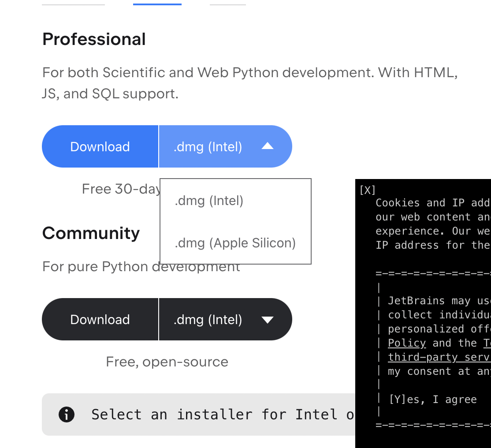Viewport: 491px width, 448px height.
Task: Expand the Community .dmg (Intel) installer dropdown
Action: (x=226, y=320)
